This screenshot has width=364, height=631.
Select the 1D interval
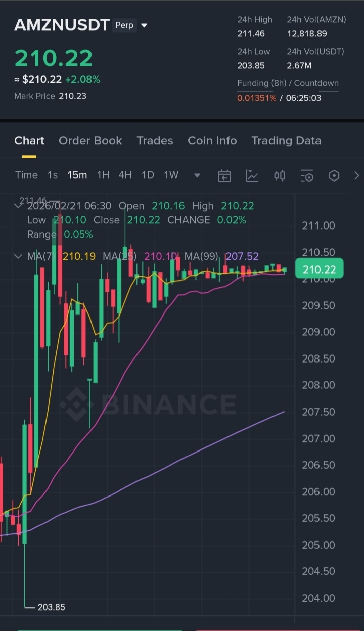[x=148, y=175]
